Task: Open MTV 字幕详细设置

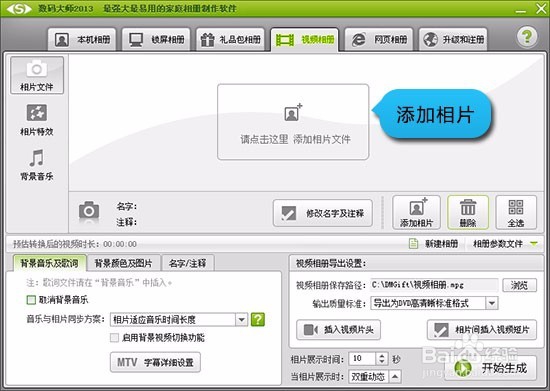Action: (x=155, y=362)
